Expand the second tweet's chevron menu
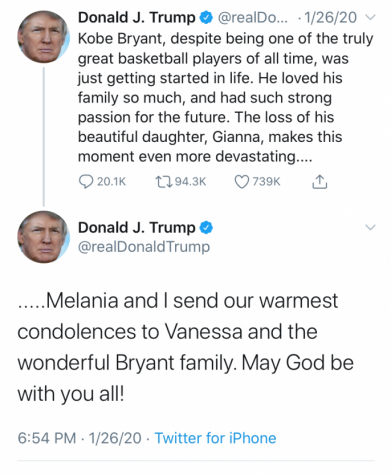 coord(370,227)
